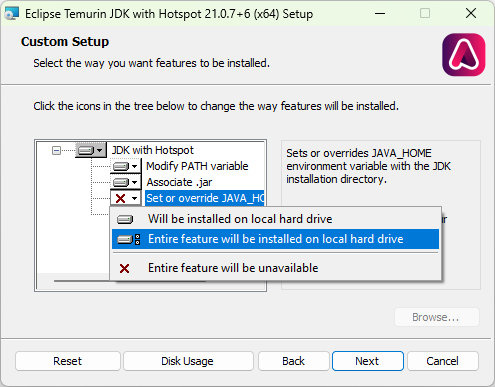Collapse the JDK with Hotspot tree node

56,151
